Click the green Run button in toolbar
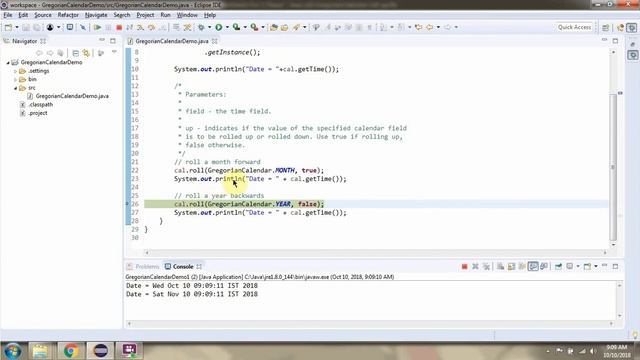The image size is (640, 360). click(219, 27)
